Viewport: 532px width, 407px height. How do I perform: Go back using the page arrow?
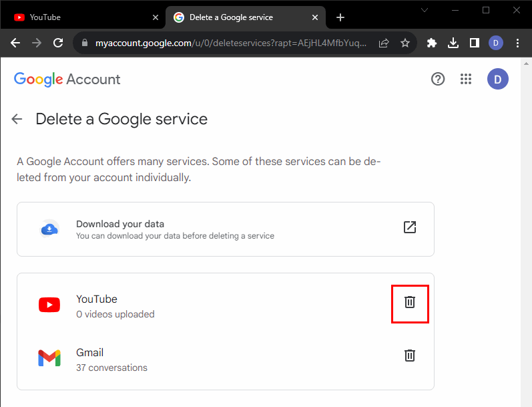17,119
